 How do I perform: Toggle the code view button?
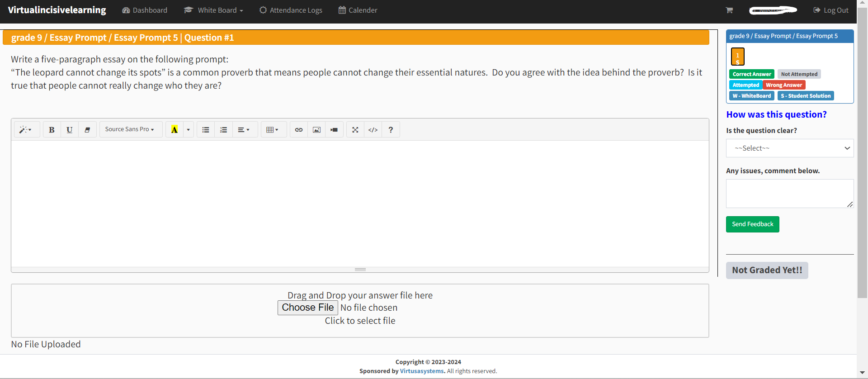pyautogui.click(x=373, y=130)
